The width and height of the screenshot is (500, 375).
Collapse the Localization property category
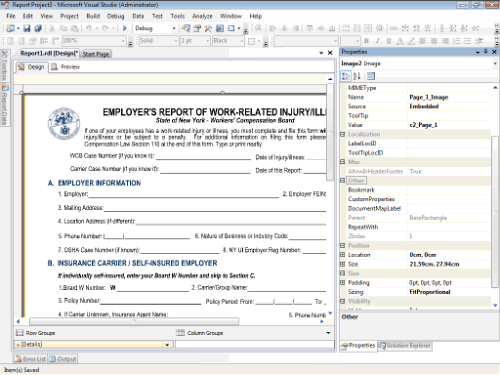click(342, 134)
